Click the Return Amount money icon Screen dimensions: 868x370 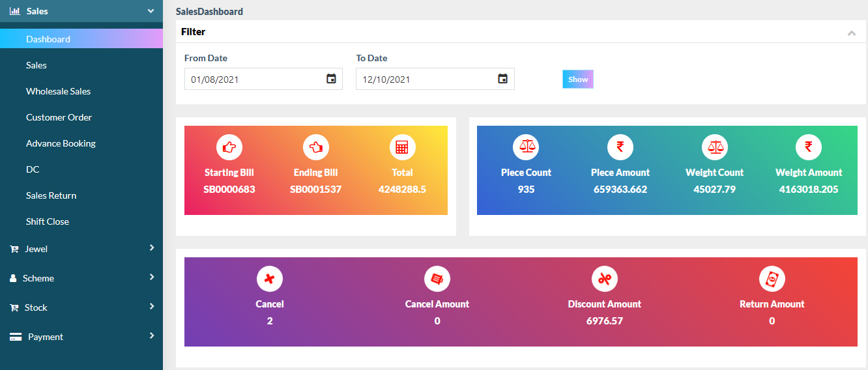[x=772, y=279]
